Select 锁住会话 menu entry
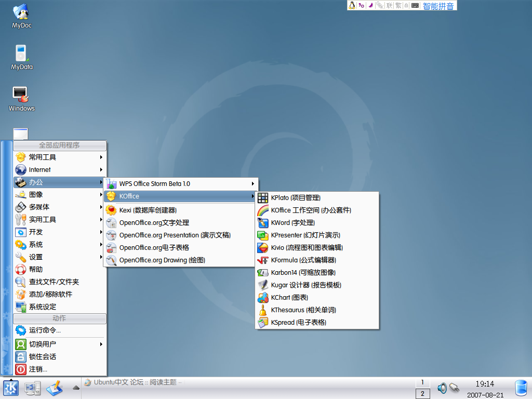This screenshot has height=399, width=532. click(59, 356)
